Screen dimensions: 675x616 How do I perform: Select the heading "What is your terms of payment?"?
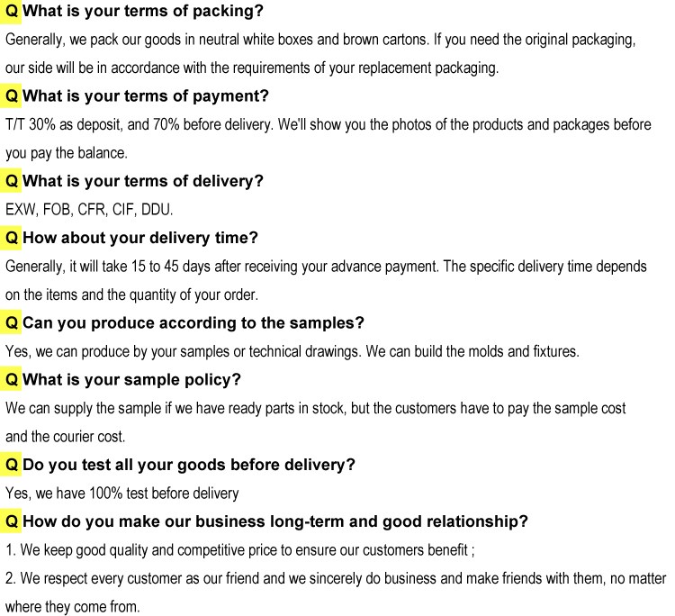click(146, 95)
